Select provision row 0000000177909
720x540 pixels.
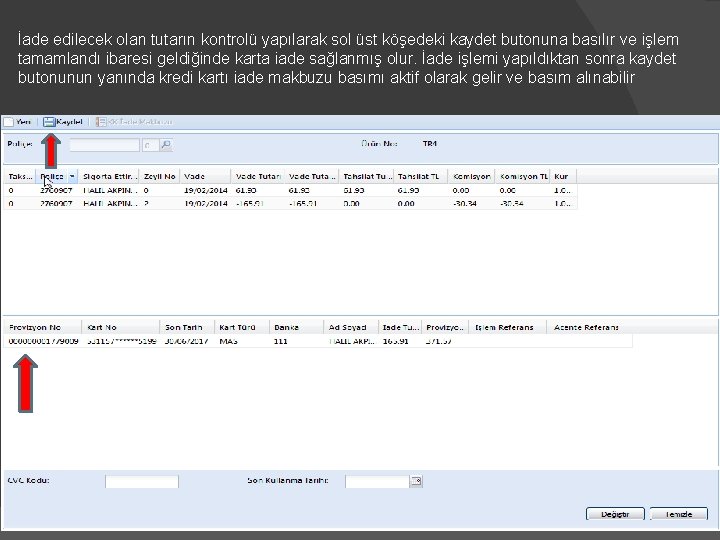pyautogui.click(x=318, y=341)
